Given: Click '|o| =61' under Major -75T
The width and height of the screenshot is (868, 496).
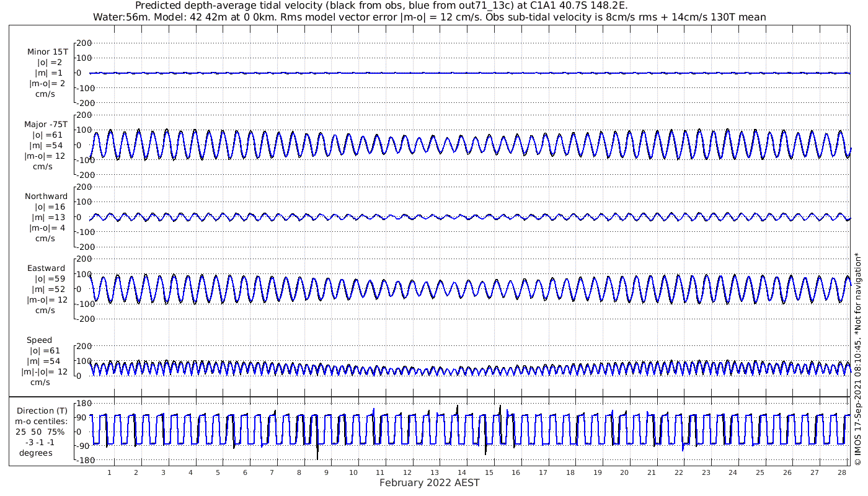Looking at the screenshot, I should [x=48, y=135].
